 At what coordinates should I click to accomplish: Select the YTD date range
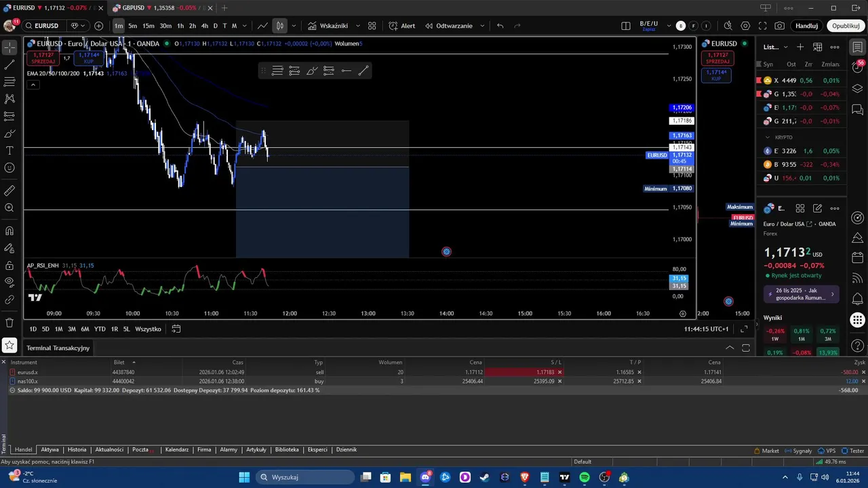pos(100,329)
